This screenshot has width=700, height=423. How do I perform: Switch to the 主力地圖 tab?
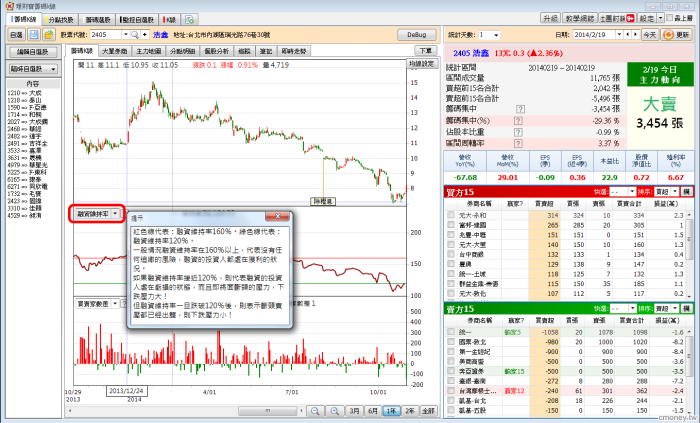click(149, 51)
